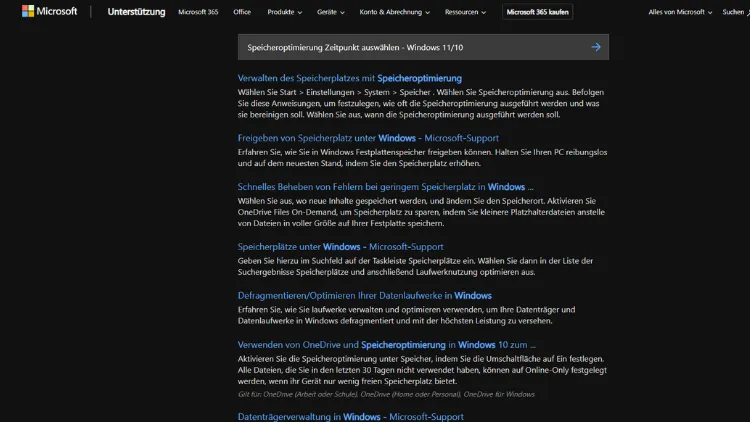Expand the Geräte dropdown
The height and width of the screenshot is (422, 750).
point(331,12)
